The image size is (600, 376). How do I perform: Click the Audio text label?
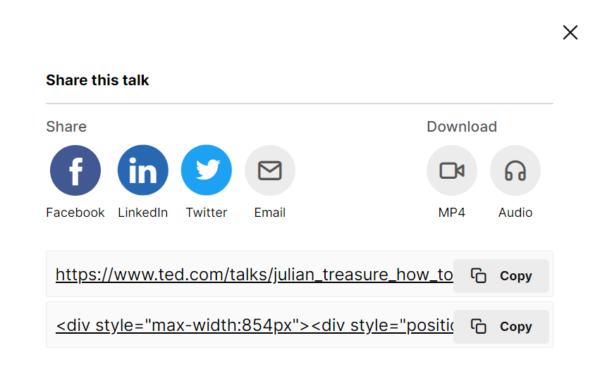515,212
